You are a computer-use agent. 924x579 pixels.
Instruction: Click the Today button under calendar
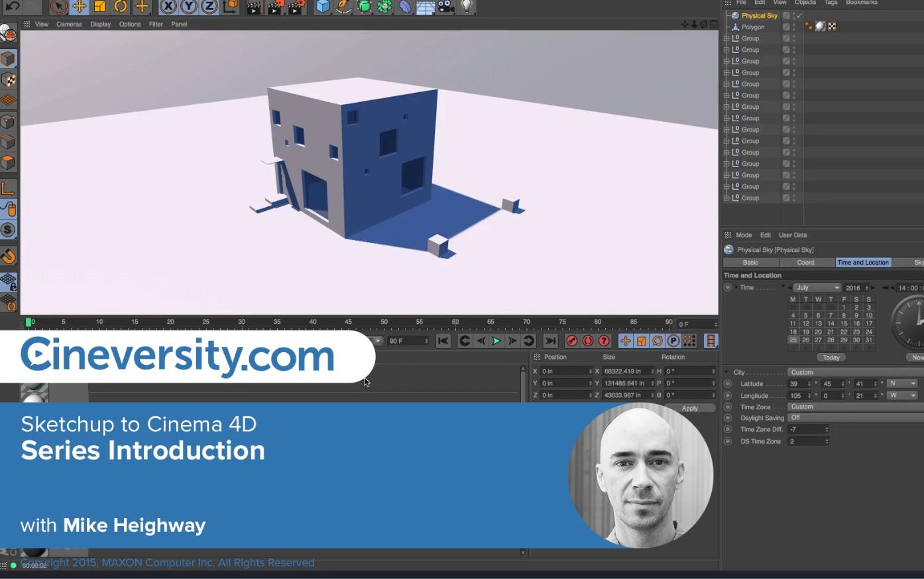click(x=831, y=357)
